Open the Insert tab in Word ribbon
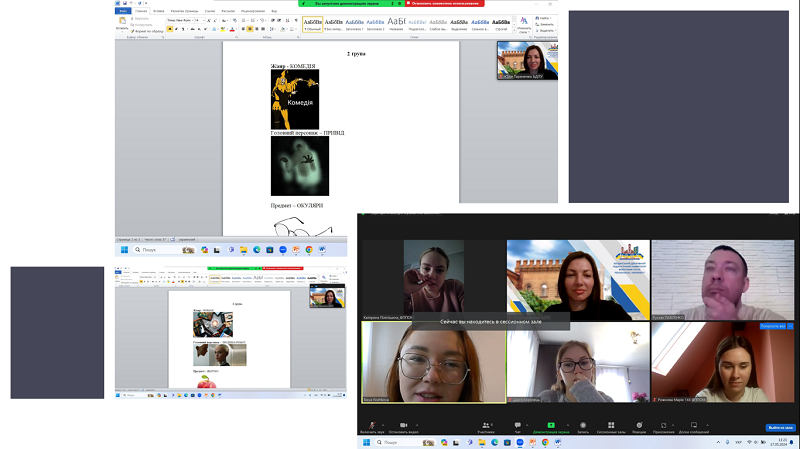800x449 pixels. click(158, 11)
